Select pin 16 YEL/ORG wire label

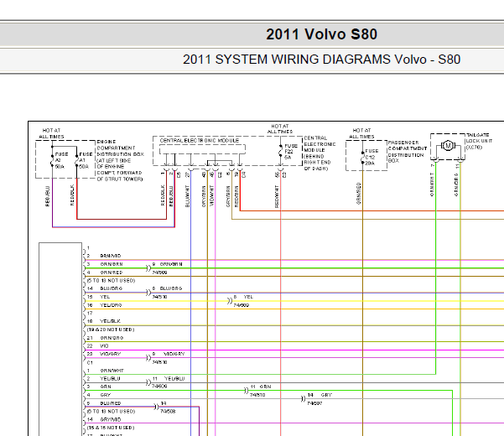click(x=111, y=305)
